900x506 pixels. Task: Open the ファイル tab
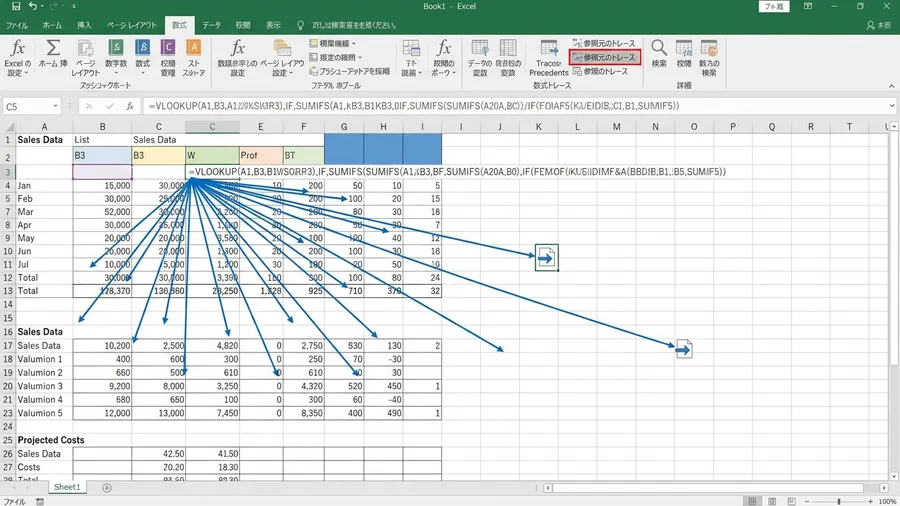[17, 25]
